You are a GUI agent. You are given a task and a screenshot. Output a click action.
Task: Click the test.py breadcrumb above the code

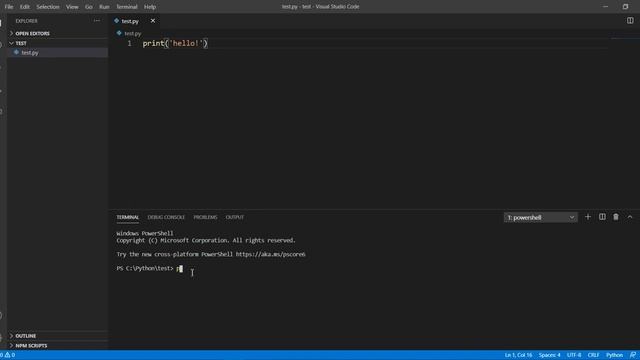coord(132,33)
